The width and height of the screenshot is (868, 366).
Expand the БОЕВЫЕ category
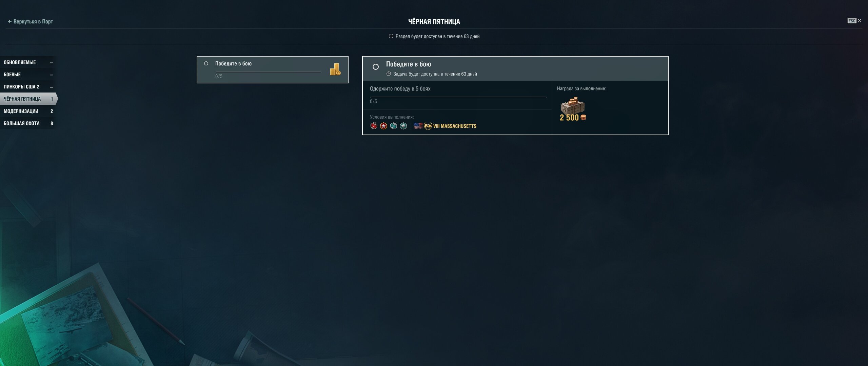[27, 75]
